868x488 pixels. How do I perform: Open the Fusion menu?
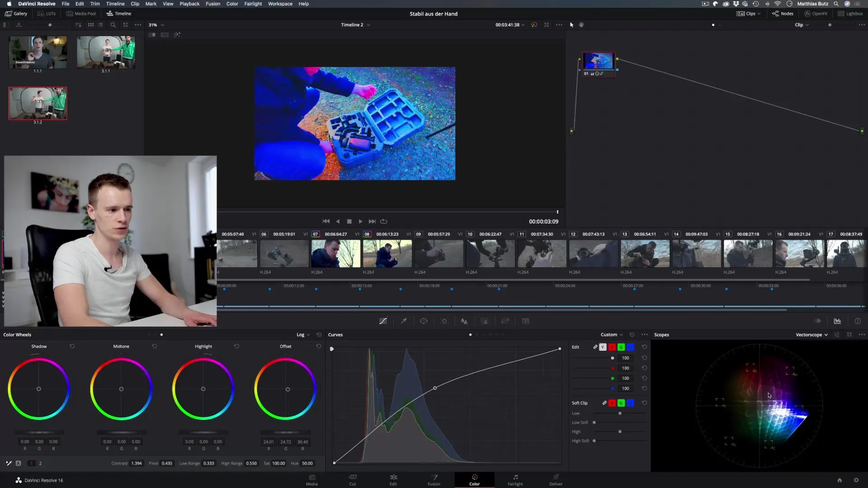[x=213, y=4]
